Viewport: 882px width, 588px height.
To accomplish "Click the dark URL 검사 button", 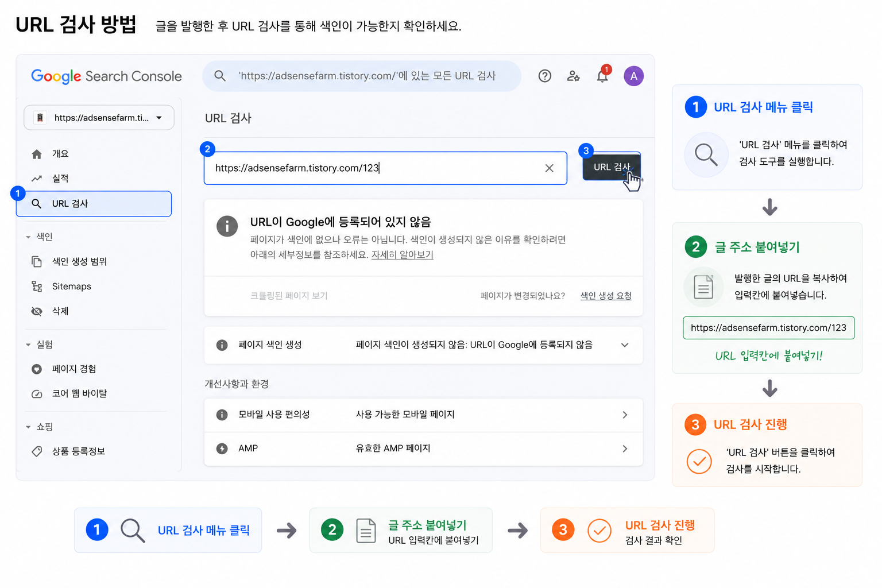I will pos(612,167).
